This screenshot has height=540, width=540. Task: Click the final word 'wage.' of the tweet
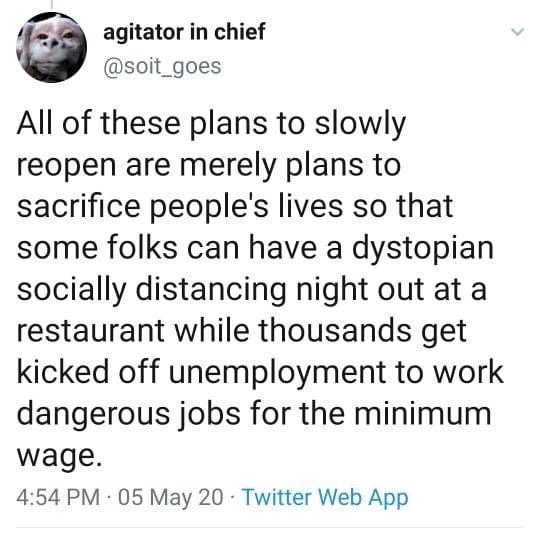pos(60,457)
